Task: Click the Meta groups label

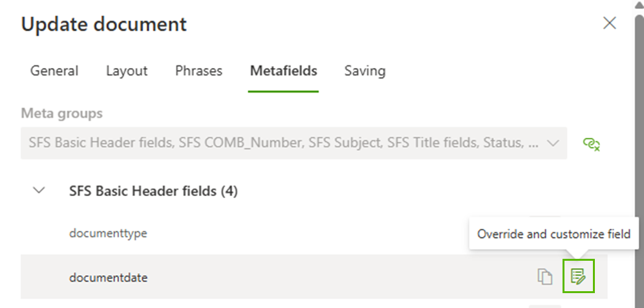Action: 61,113
